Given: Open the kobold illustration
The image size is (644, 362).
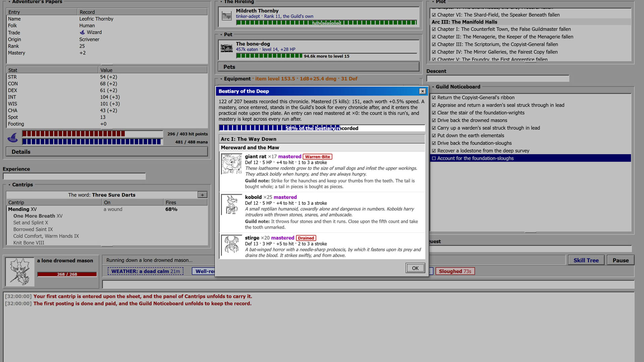Looking at the screenshot, I should [231, 205].
